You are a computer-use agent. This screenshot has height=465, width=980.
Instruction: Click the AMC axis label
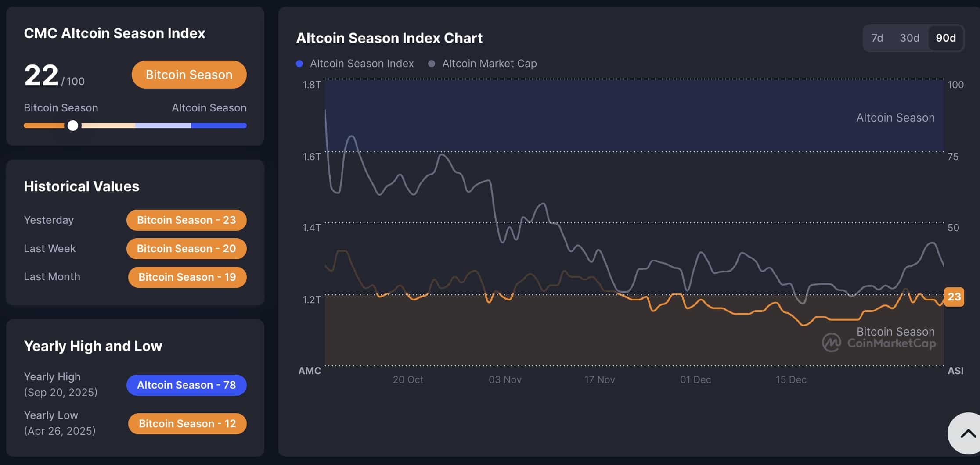point(310,371)
